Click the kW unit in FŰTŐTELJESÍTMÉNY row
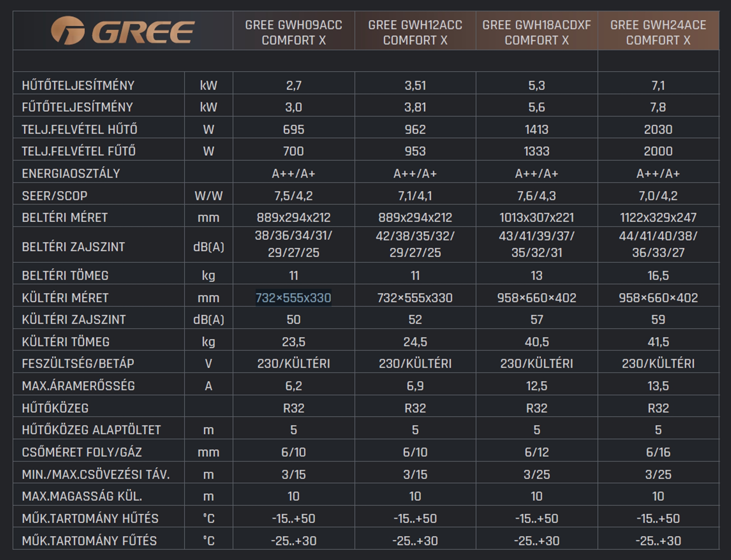This screenshot has width=731, height=560. coord(208,107)
